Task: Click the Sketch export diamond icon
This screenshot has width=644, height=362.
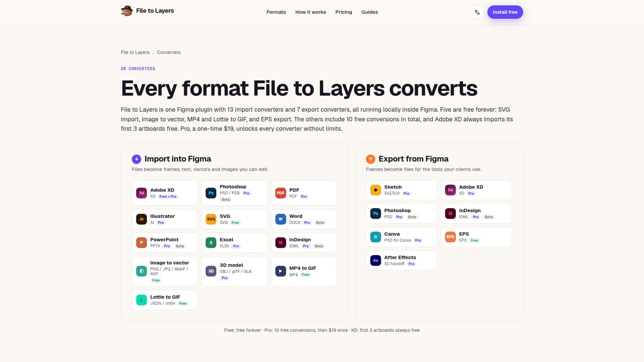Action: coord(376,190)
